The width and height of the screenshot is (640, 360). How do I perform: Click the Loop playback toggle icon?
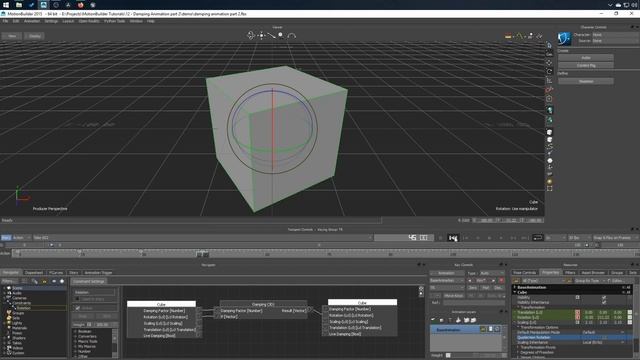click(538, 238)
